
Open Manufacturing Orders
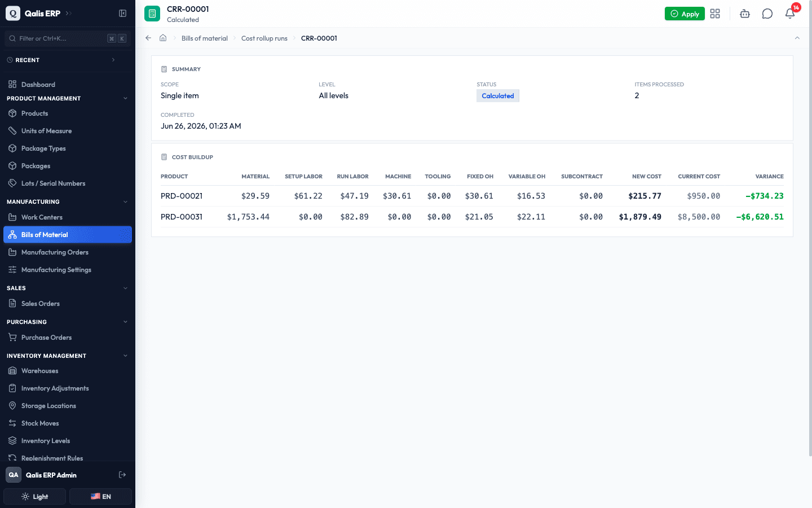point(68,252)
